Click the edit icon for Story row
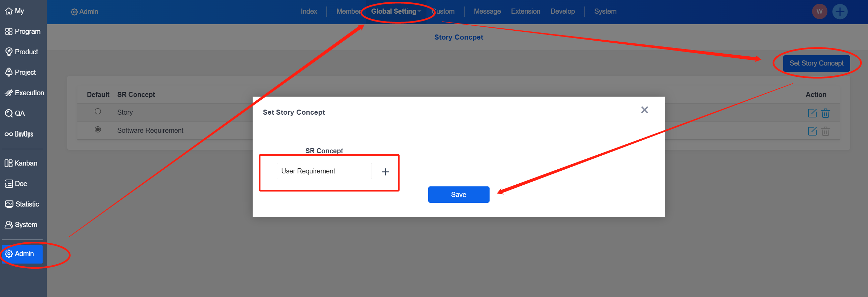Image resolution: width=868 pixels, height=297 pixels. click(x=812, y=113)
